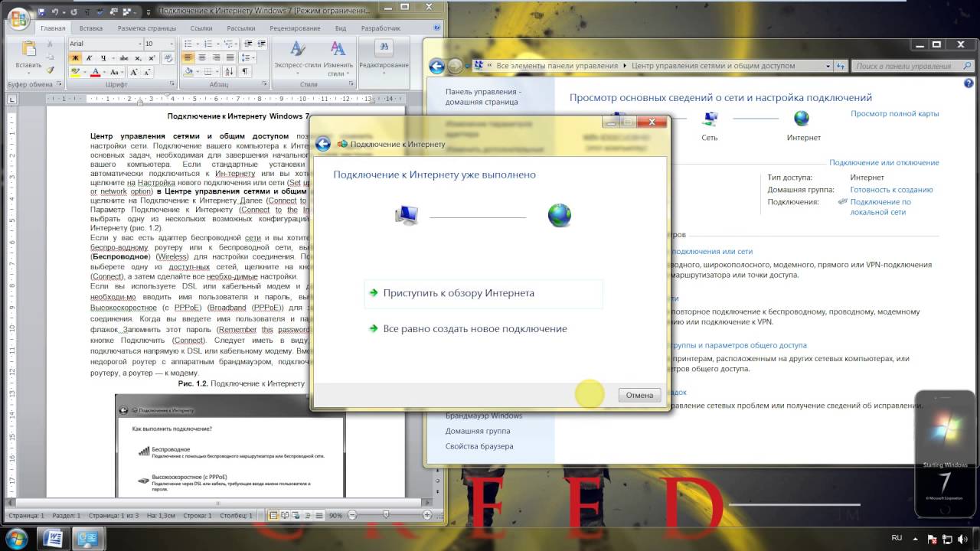Image resolution: width=980 pixels, height=551 pixels.
Task: Open the font size 10 dropdown
Action: coord(171,44)
